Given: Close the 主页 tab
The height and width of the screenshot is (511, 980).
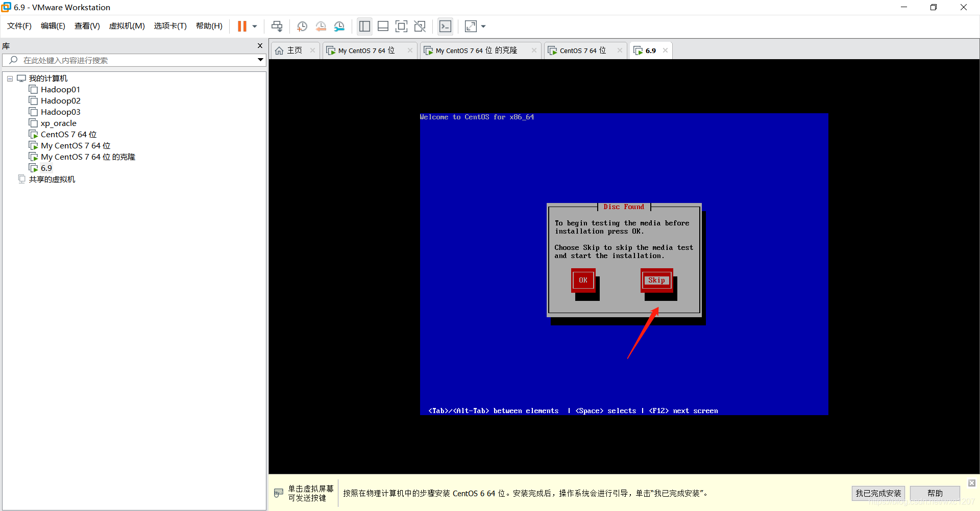Looking at the screenshot, I should tap(312, 50).
